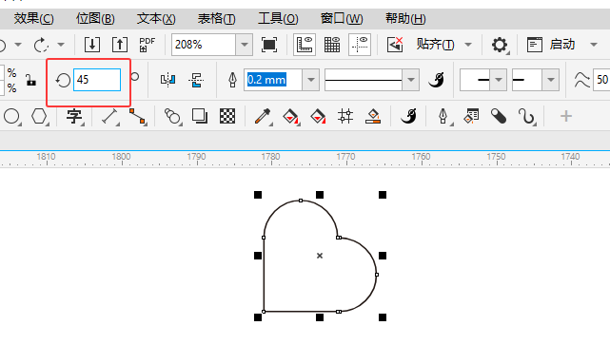The height and width of the screenshot is (364, 610).
Task: Click the rotation angle icon
Action: tap(63, 81)
